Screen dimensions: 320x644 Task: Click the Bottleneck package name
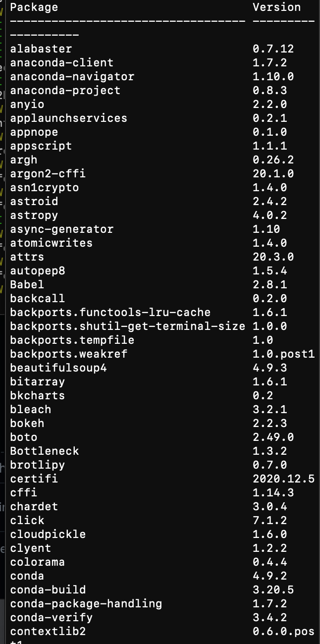pyautogui.click(x=44, y=451)
